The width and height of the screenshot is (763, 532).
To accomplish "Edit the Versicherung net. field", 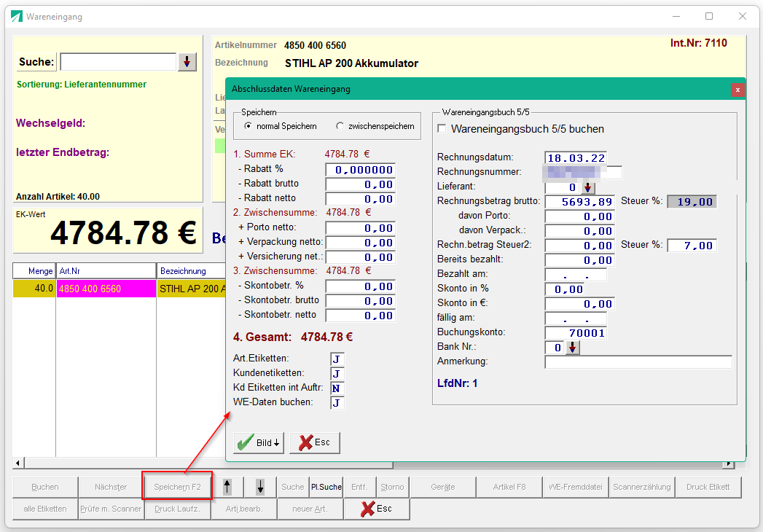I will tap(360, 257).
